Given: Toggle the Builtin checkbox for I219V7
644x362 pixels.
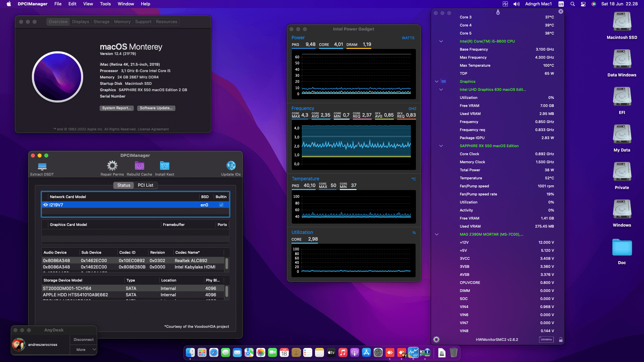Looking at the screenshot, I should pos(221,205).
